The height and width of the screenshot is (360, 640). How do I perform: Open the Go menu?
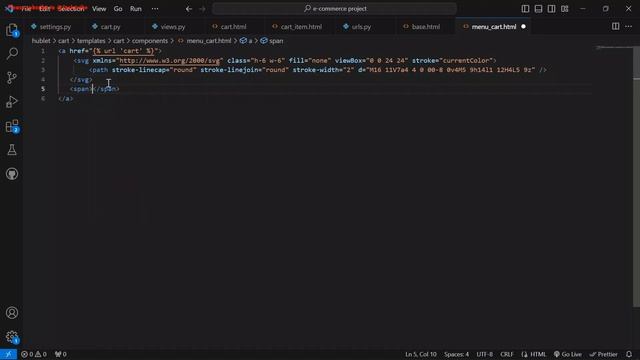tap(118, 9)
